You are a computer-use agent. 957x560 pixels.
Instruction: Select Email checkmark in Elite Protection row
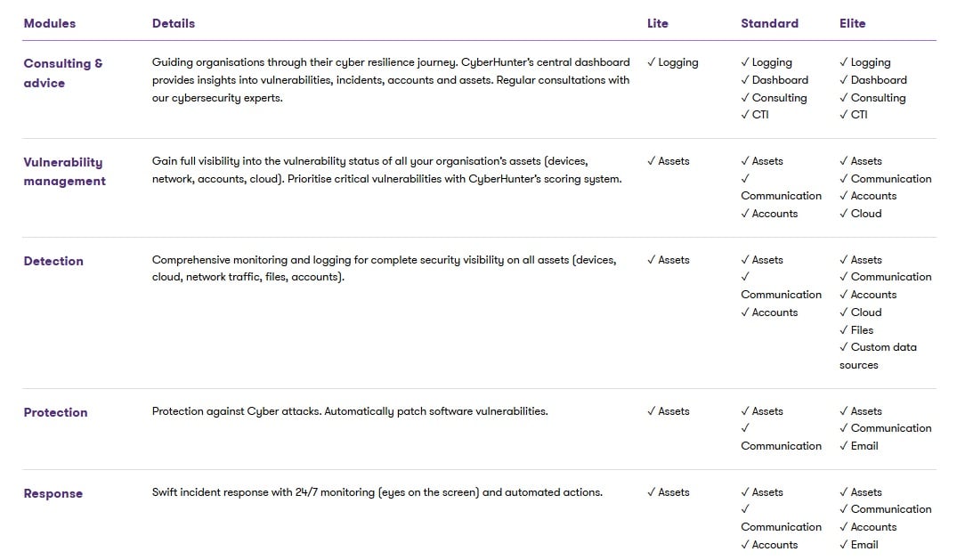pyautogui.click(x=859, y=446)
